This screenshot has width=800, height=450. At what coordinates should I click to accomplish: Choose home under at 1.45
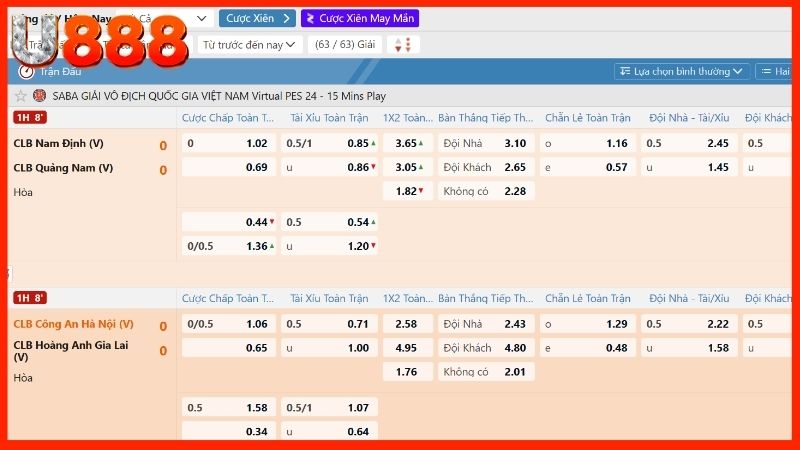click(x=689, y=167)
